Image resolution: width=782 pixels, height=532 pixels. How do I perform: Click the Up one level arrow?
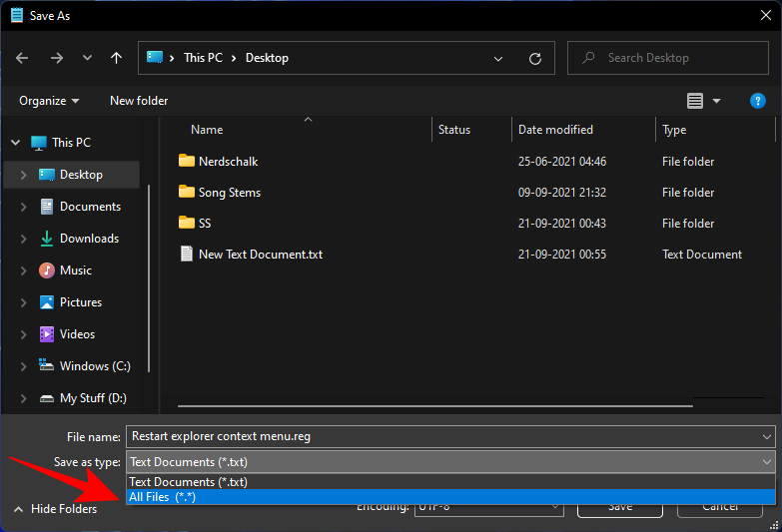pyautogui.click(x=116, y=58)
